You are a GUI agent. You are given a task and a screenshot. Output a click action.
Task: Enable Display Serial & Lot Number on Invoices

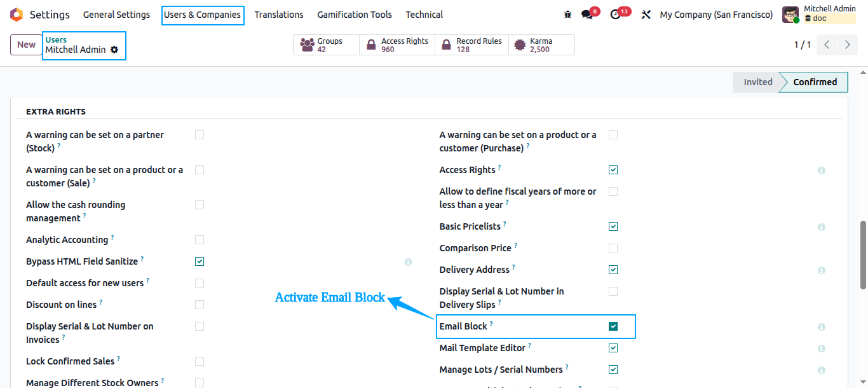200,326
